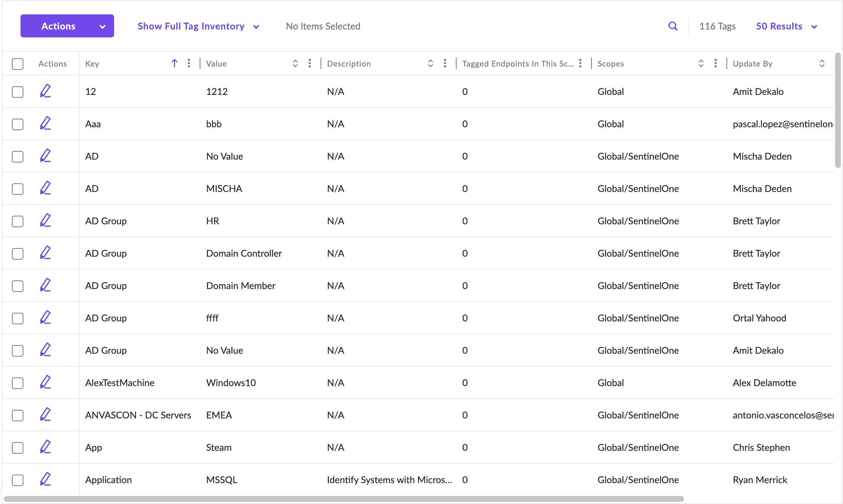
Task: Click the Update By column header
Action: pos(752,64)
